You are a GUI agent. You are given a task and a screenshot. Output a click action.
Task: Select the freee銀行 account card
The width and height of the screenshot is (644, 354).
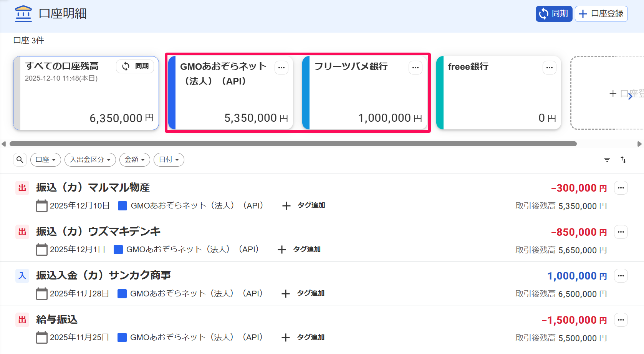pyautogui.click(x=498, y=93)
